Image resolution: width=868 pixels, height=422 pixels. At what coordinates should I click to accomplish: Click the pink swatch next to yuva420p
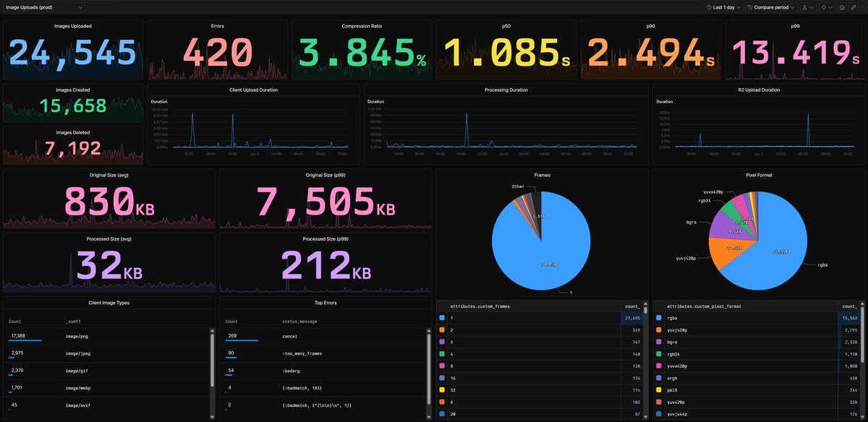[660, 366]
